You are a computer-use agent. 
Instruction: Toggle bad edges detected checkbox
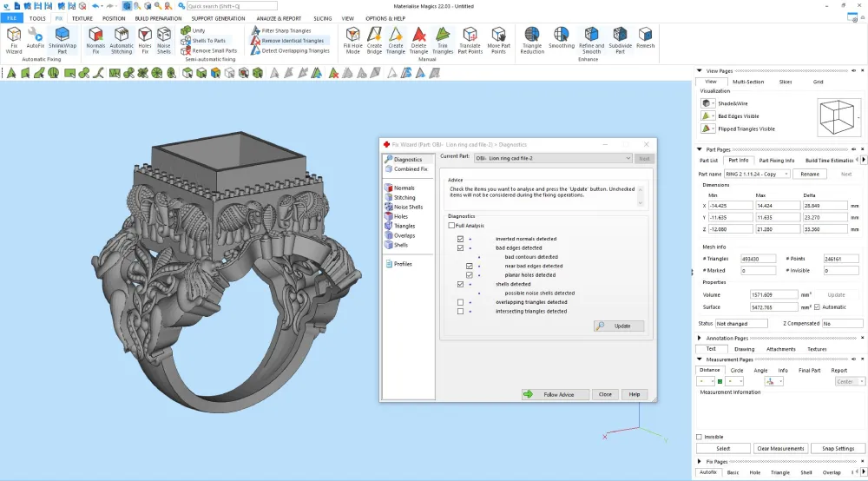click(x=461, y=248)
